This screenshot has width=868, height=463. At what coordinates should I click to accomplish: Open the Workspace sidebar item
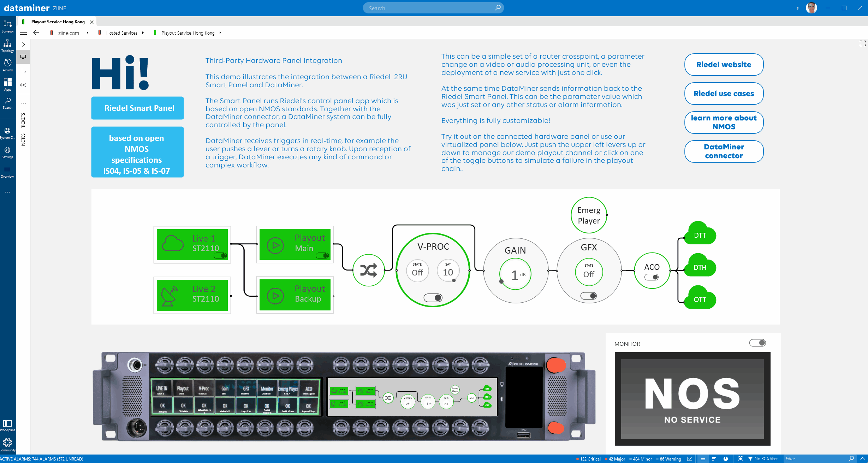(7, 426)
